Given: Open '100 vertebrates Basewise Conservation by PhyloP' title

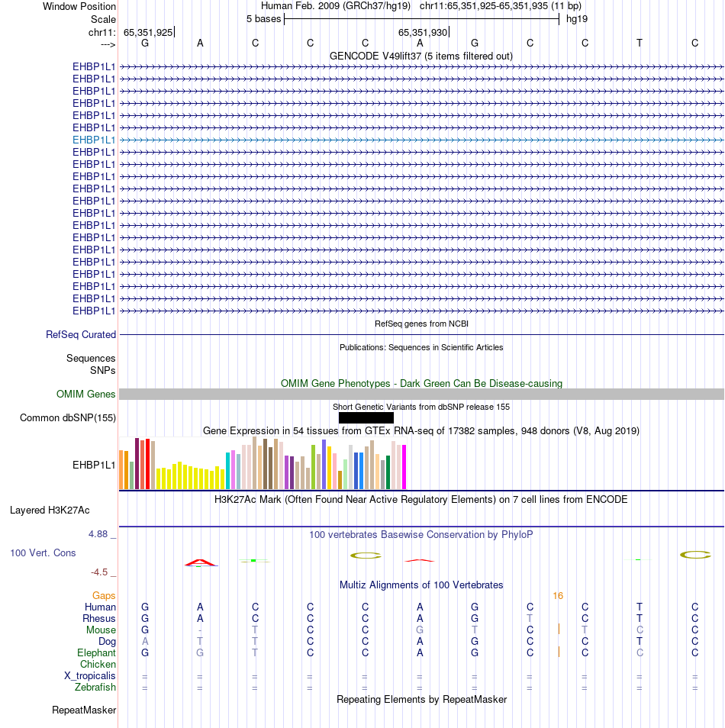Looking at the screenshot, I should 420,535.
